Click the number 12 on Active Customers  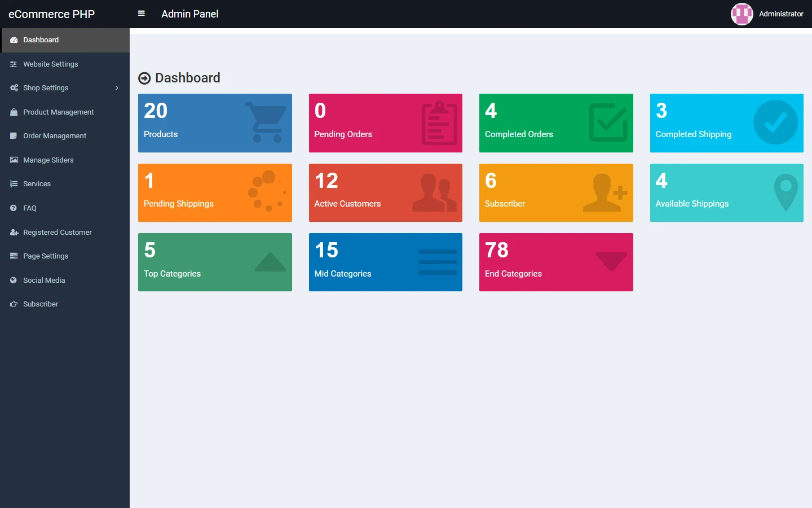[x=326, y=181]
